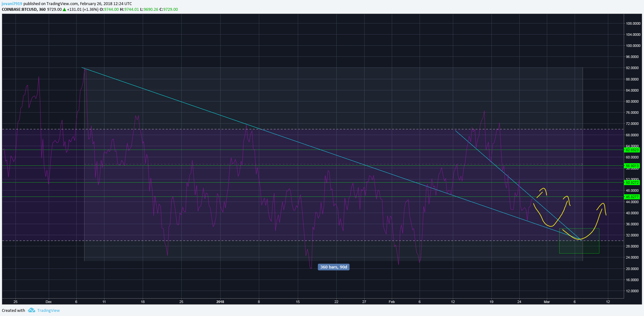Click the 62.6523 green price label
The image size is (644, 316).
point(632,150)
